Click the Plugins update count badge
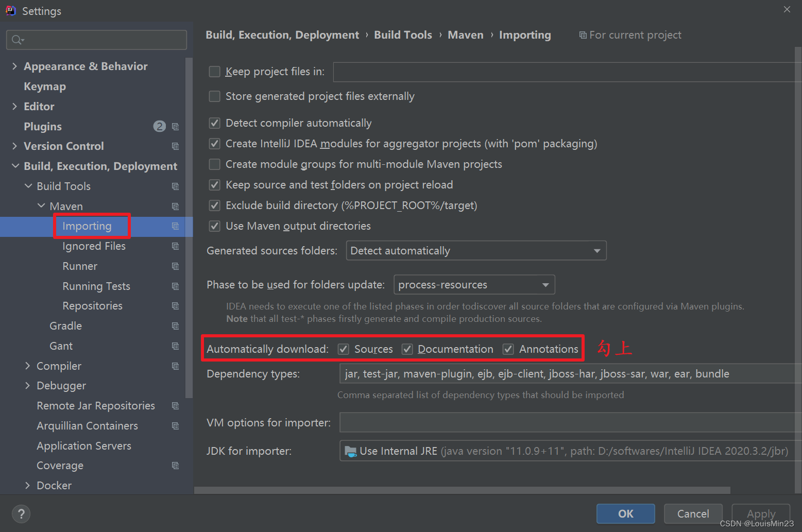The height and width of the screenshot is (532, 802). (160, 126)
